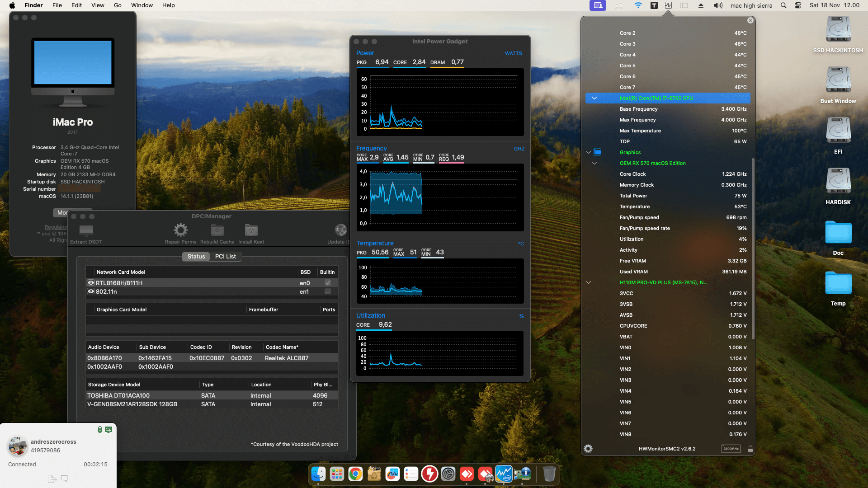The image size is (868, 488).
Task: Open the Trash from the Dock
Action: tap(549, 474)
